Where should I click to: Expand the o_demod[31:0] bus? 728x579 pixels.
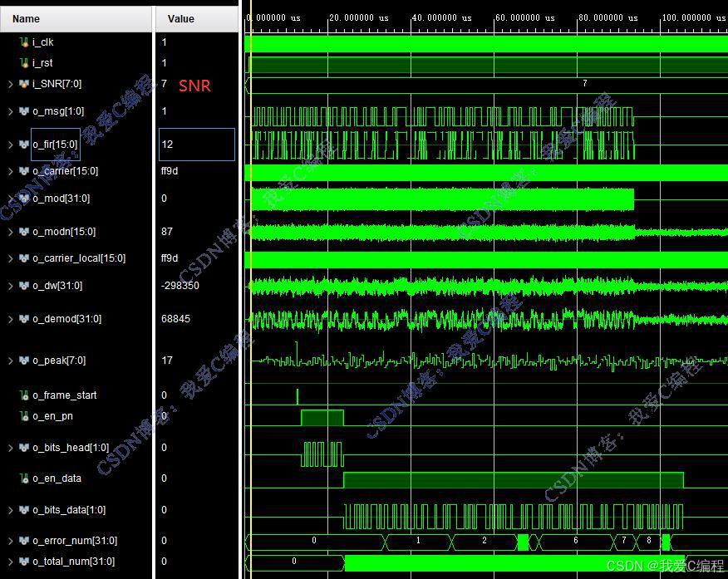click(x=10, y=319)
